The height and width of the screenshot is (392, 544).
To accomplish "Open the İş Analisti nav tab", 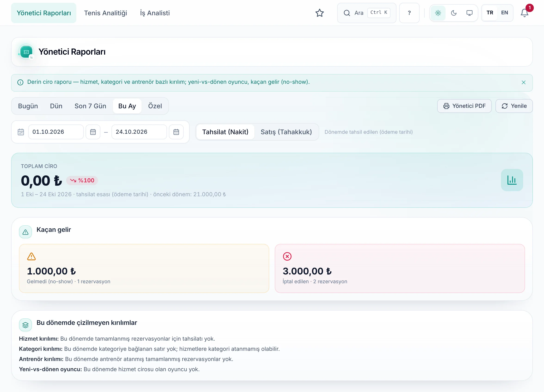I will 155,13.
